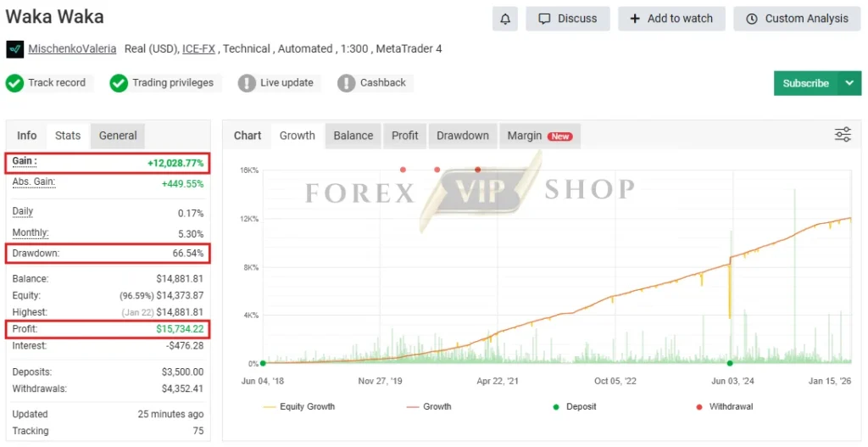The width and height of the screenshot is (868, 447).
Task: Toggle Withdrawal legend series
Action: click(725, 406)
